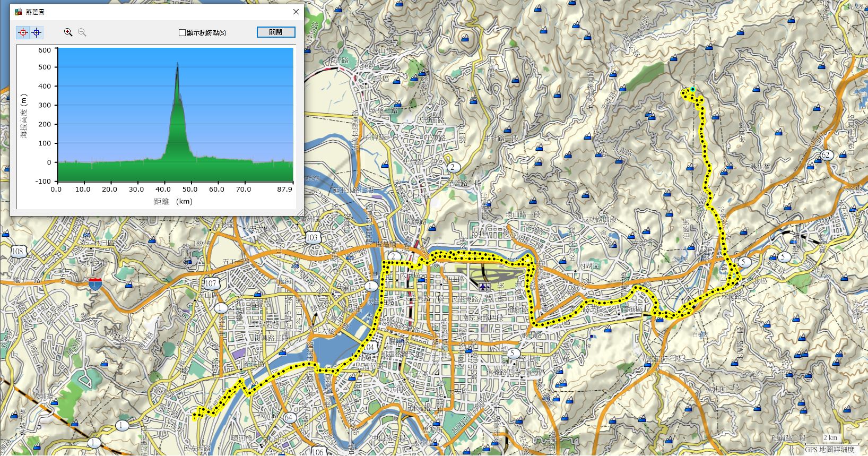Click the greyed zoom out magnifier
868x456 pixels.
point(82,32)
